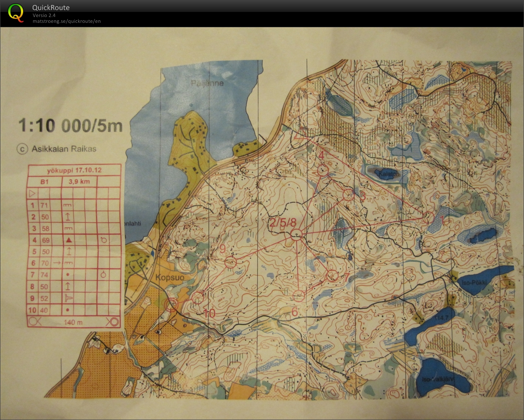The width and height of the screenshot is (524, 420).
Task: Select control circle 9 on the map
Action: (231, 261)
